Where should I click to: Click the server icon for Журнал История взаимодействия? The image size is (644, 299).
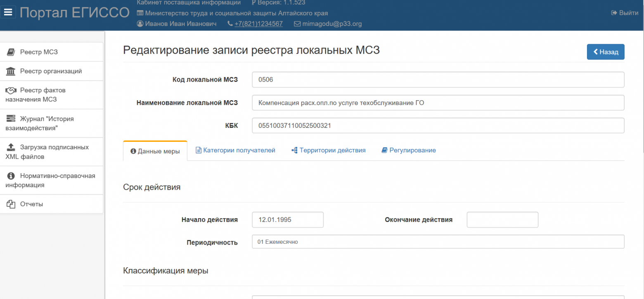coord(11,119)
